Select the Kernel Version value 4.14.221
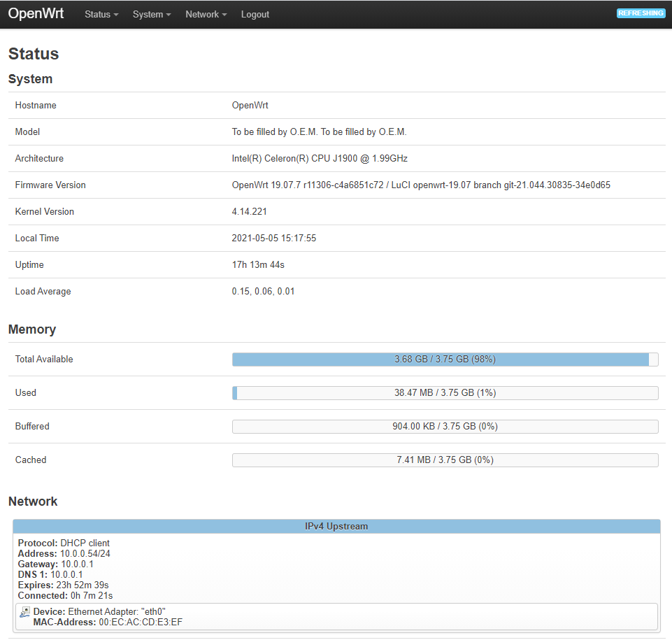672x640 pixels. [x=250, y=212]
